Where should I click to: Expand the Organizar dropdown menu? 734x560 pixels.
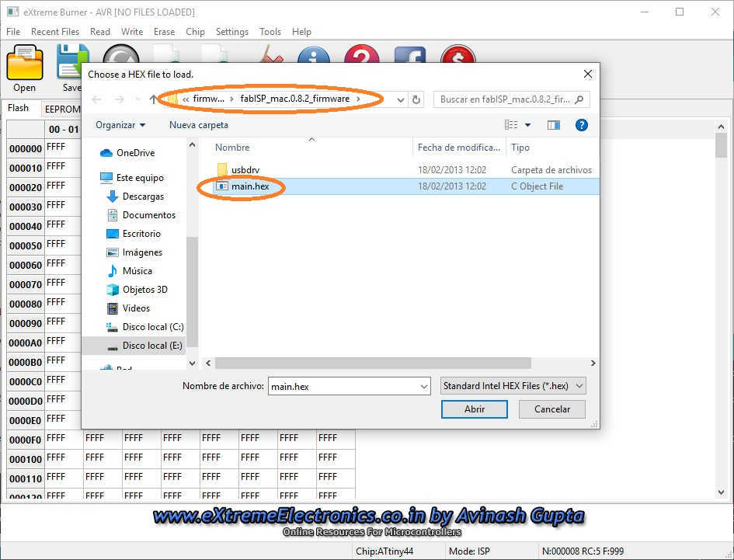click(x=120, y=125)
